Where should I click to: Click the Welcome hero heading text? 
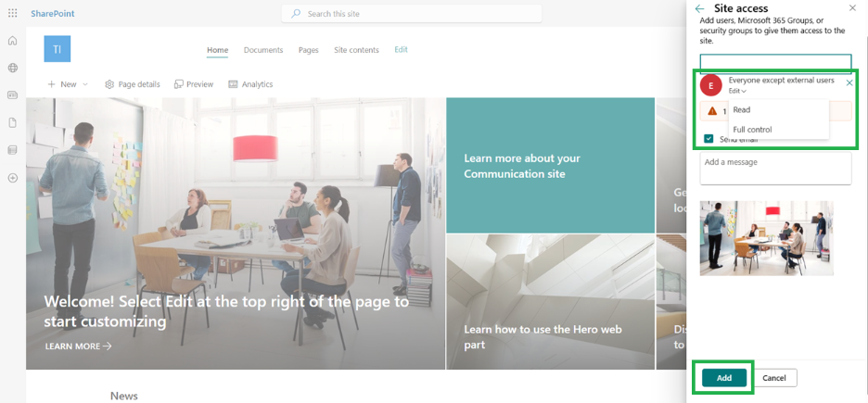tap(226, 312)
